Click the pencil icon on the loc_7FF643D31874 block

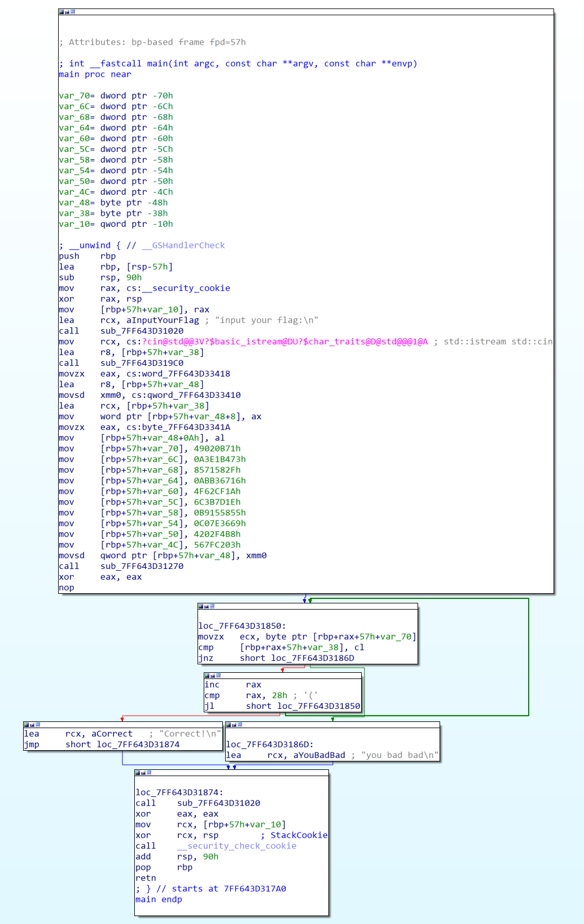pos(143,773)
